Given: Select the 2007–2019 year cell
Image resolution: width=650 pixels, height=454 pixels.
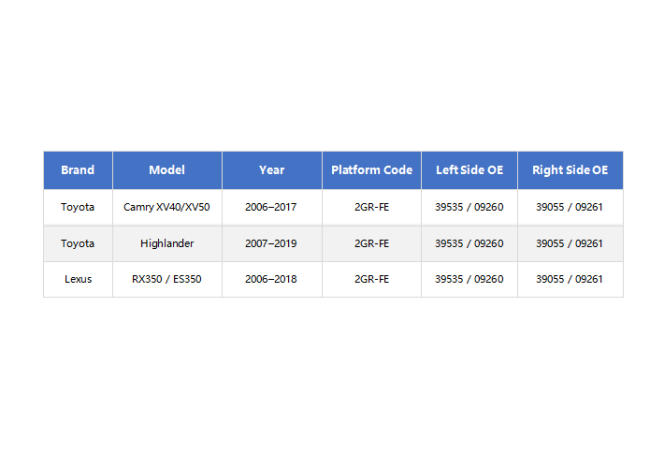Looking at the screenshot, I should (x=272, y=243).
